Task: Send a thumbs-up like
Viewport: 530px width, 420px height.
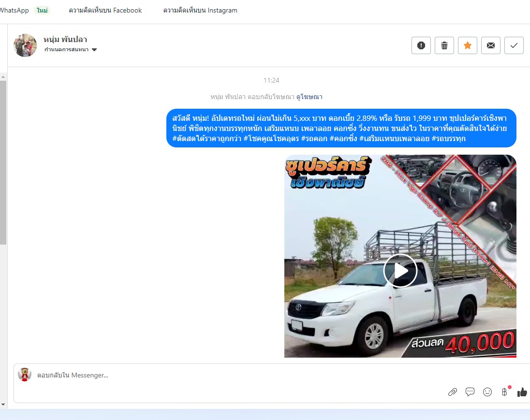Action: [x=523, y=392]
